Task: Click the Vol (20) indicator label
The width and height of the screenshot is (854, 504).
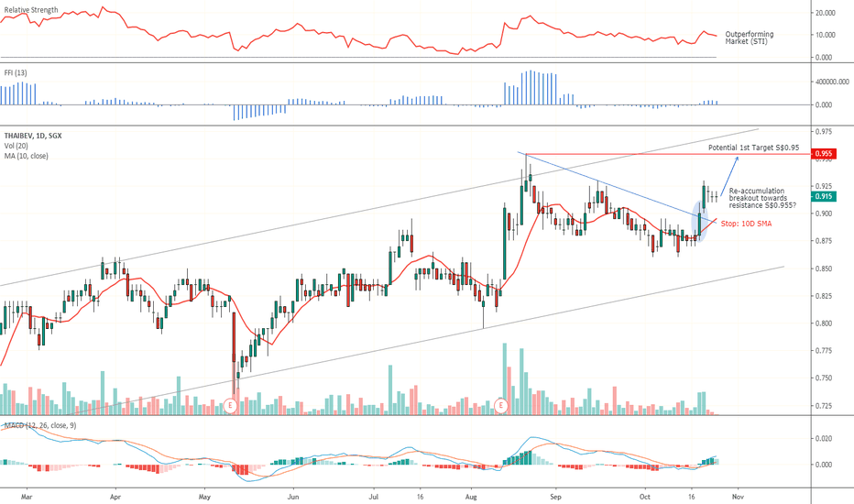Action: (16, 146)
